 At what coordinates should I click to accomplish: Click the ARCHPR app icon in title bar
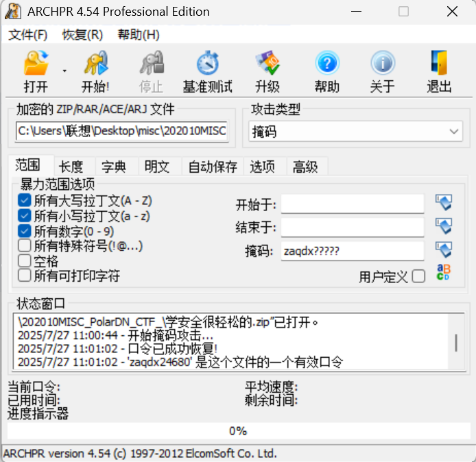(x=13, y=12)
